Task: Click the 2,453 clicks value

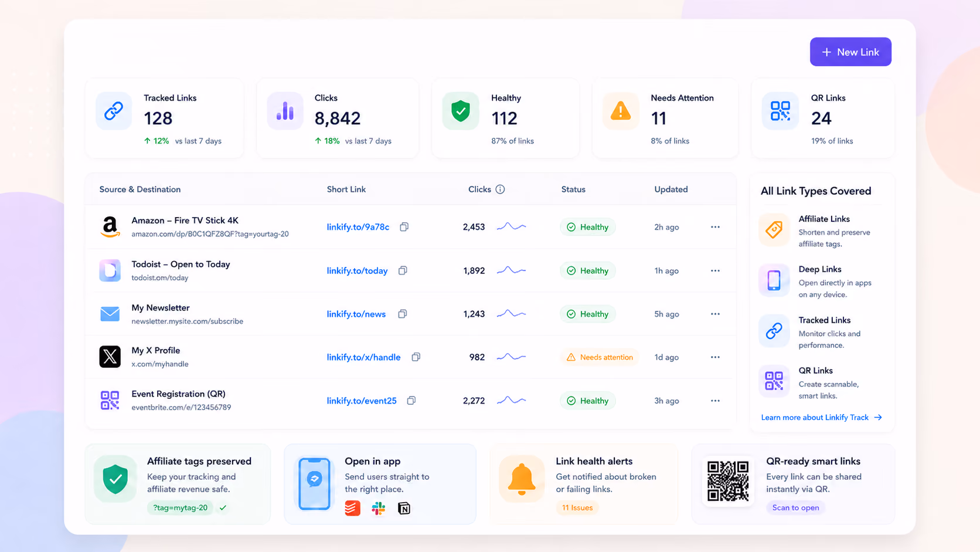Action: pyautogui.click(x=474, y=227)
